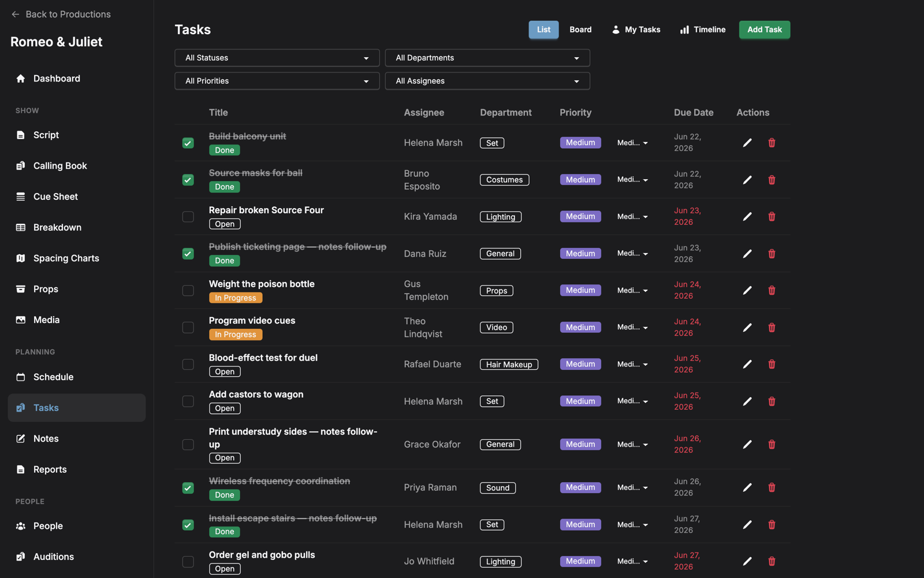Image resolution: width=924 pixels, height=578 pixels.
Task: Open the Spacing Charts page
Action: tap(77, 258)
